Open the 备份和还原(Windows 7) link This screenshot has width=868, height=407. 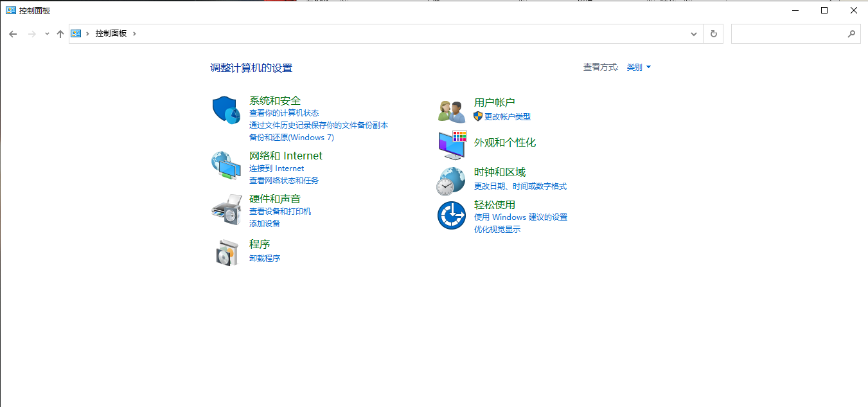[x=291, y=138]
